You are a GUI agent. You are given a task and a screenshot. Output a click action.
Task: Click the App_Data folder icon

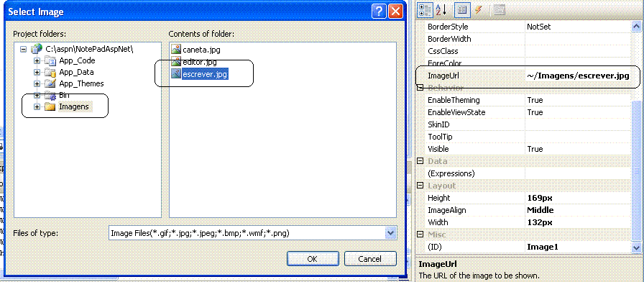tap(50, 73)
